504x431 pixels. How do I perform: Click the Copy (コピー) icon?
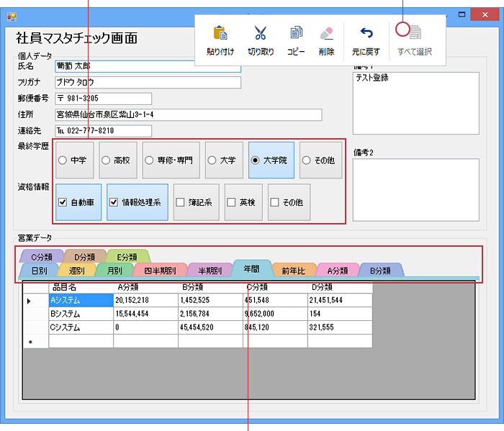(x=296, y=33)
